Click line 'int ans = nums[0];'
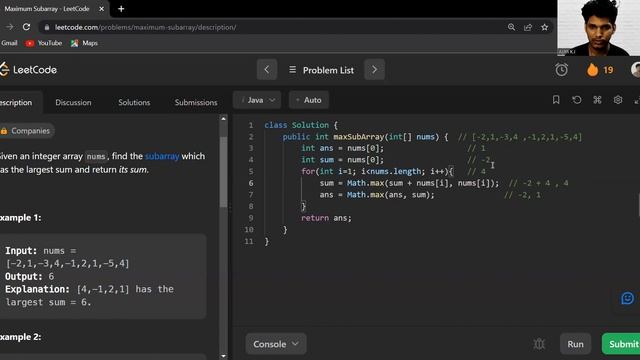The image size is (640, 360). 342,148
